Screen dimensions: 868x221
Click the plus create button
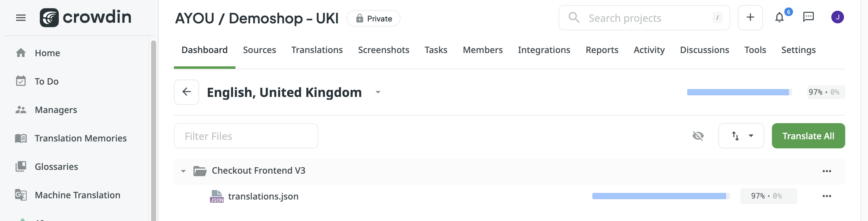[x=750, y=17]
